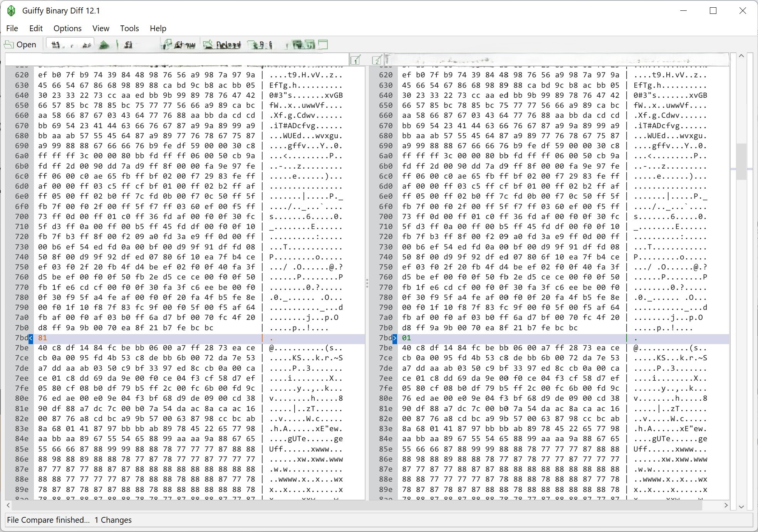Click the edit file 1 icon
Viewport: 758px width, 532px height.
pyautogui.click(x=356, y=60)
